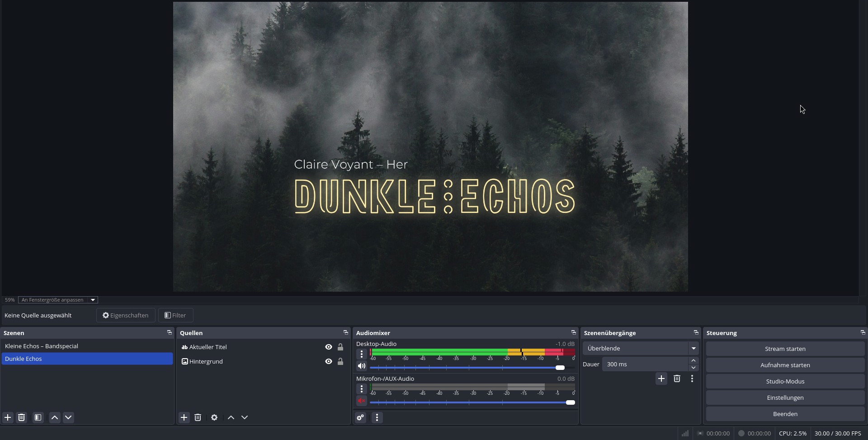
Task: Add a new scene transition
Action: point(661,378)
